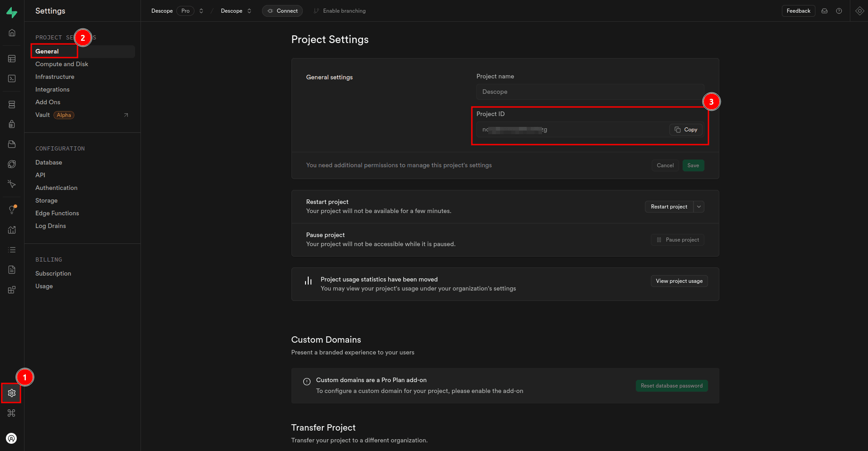Viewport: 868px width, 451px height.
Task: Open the help question mark icon
Action: click(x=839, y=11)
